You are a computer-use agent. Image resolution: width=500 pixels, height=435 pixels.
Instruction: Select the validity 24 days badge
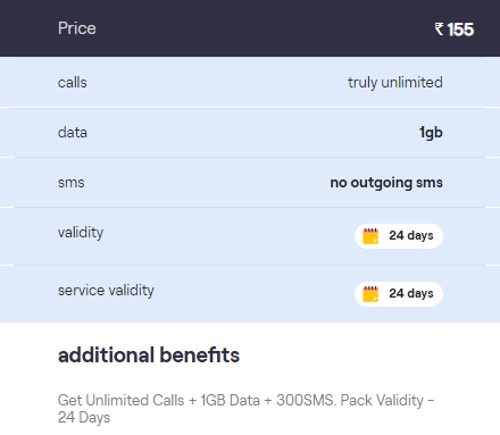pos(399,236)
